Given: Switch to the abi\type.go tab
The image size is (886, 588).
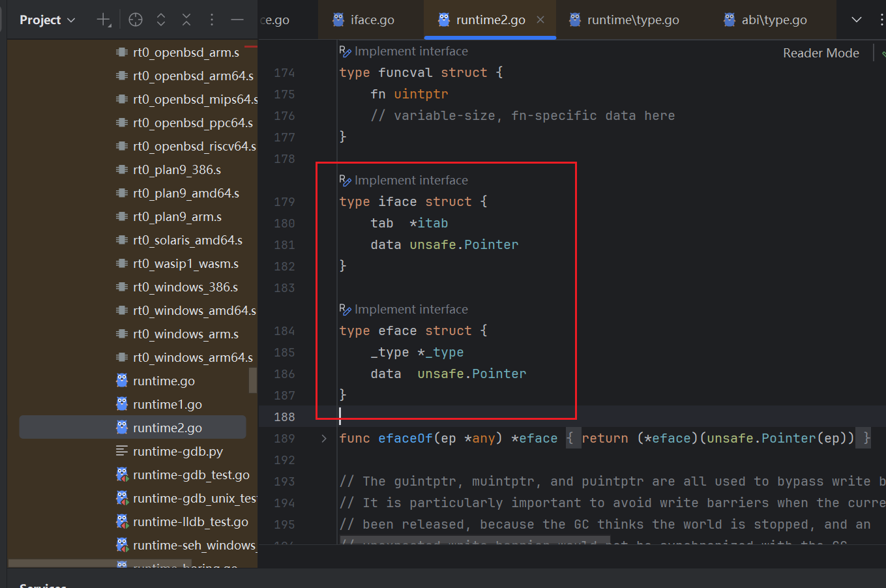Looking at the screenshot, I should pos(773,20).
